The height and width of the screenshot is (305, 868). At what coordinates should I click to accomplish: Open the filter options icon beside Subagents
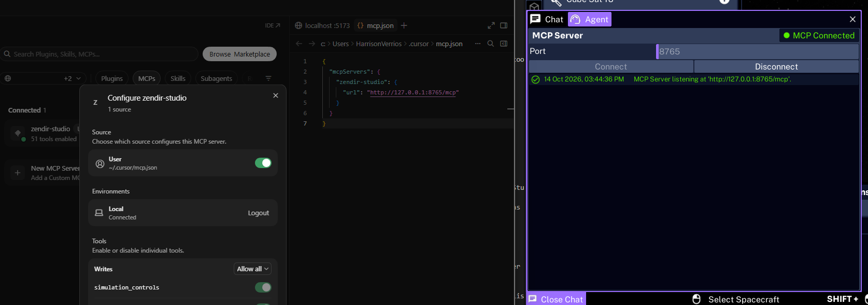(268, 78)
